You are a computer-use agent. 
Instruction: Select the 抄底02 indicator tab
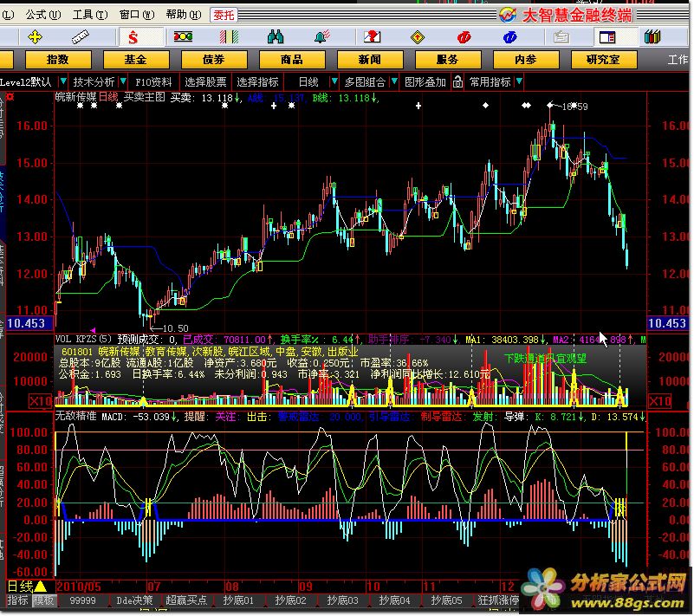[290, 600]
